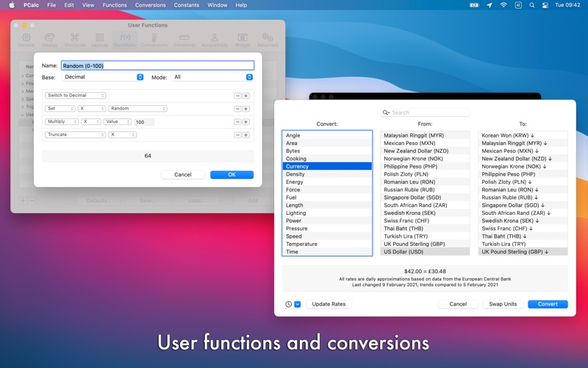Click OK in the function editor
Screen dimensions: 588x368
(232, 174)
